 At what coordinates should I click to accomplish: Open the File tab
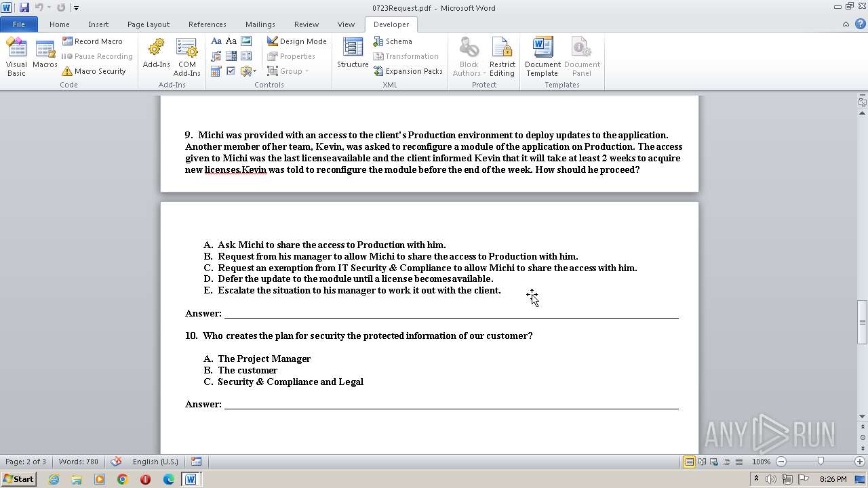pos(19,24)
